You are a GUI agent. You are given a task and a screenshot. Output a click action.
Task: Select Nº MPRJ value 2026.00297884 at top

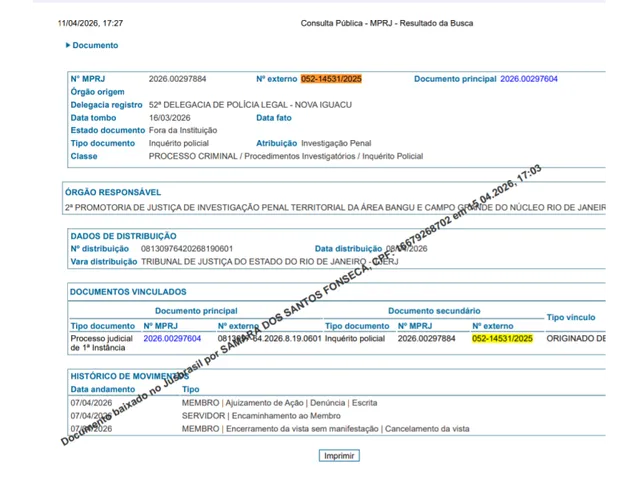click(x=178, y=79)
